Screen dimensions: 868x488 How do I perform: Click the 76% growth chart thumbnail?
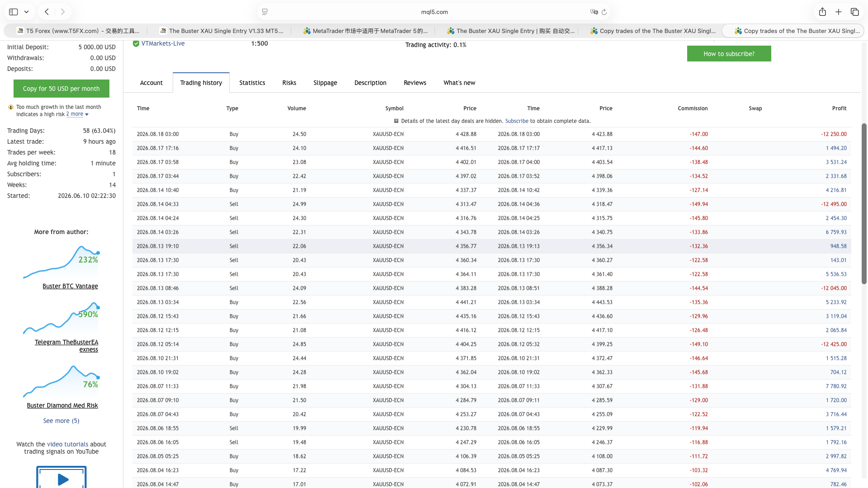tap(61, 381)
